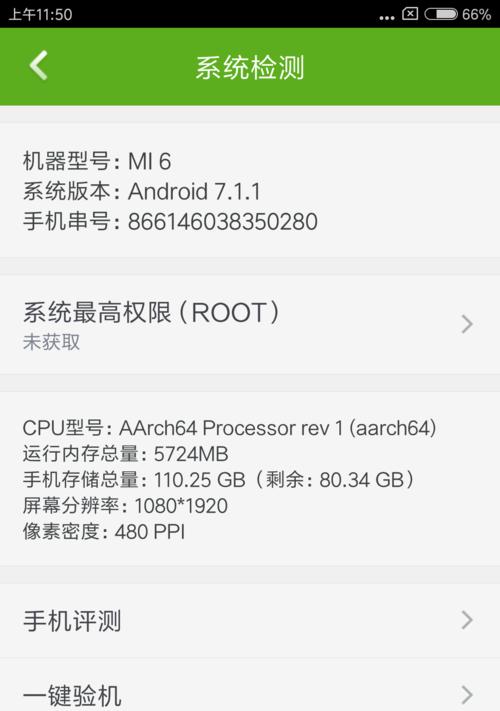Tap the 运行内存总量 5724MB line
This screenshot has width=500, height=711.
pyautogui.click(x=126, y=454)
